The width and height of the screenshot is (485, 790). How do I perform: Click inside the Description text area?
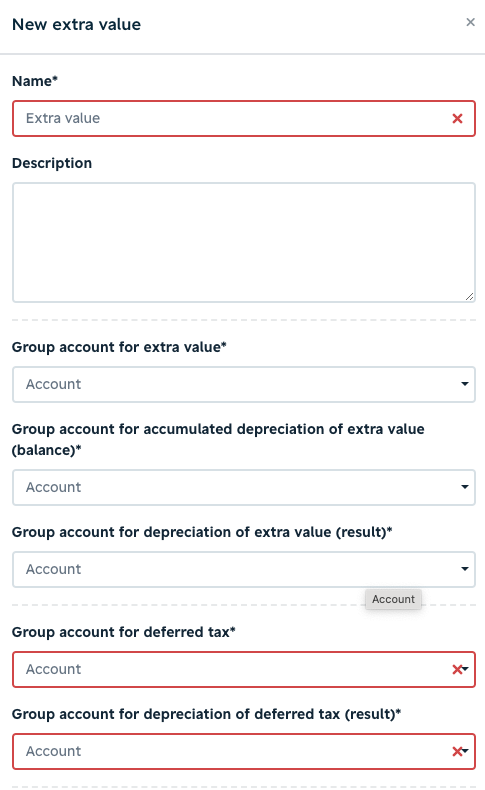pyautogui.click(x=244, y=242)
